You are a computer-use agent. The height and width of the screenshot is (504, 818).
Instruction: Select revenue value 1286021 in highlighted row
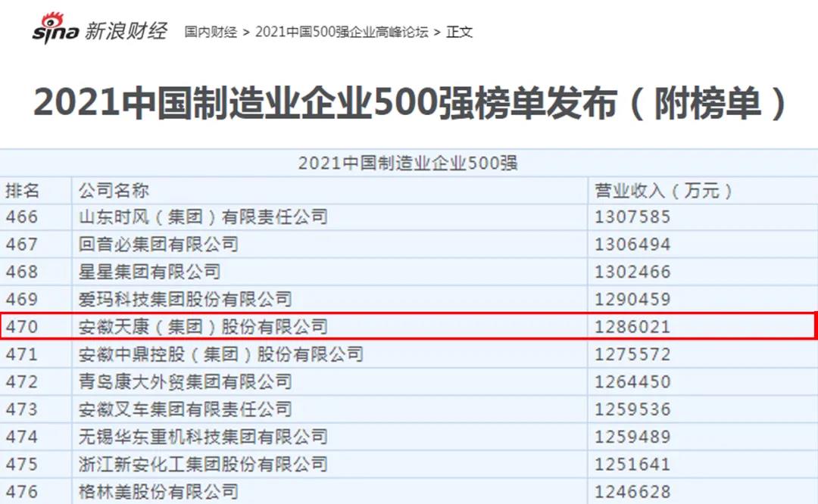(633, 326)
